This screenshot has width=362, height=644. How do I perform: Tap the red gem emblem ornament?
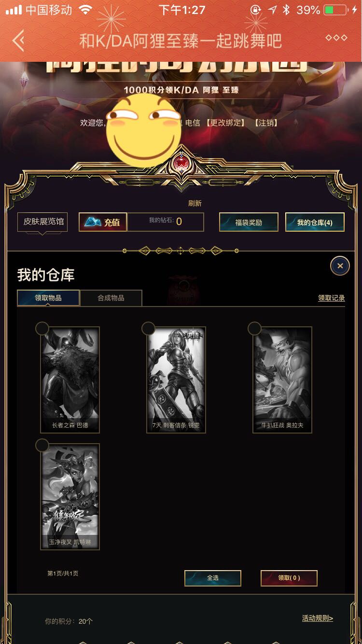[181, 163]
